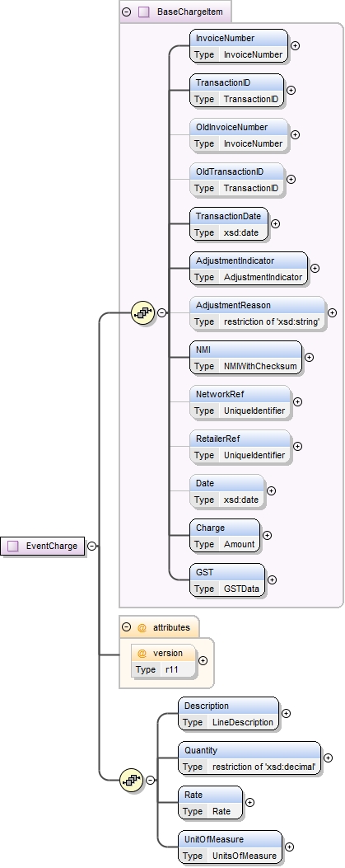Expand the version attribute plus icon
Screen dimensions: 345x868
[x=203, y=660]
